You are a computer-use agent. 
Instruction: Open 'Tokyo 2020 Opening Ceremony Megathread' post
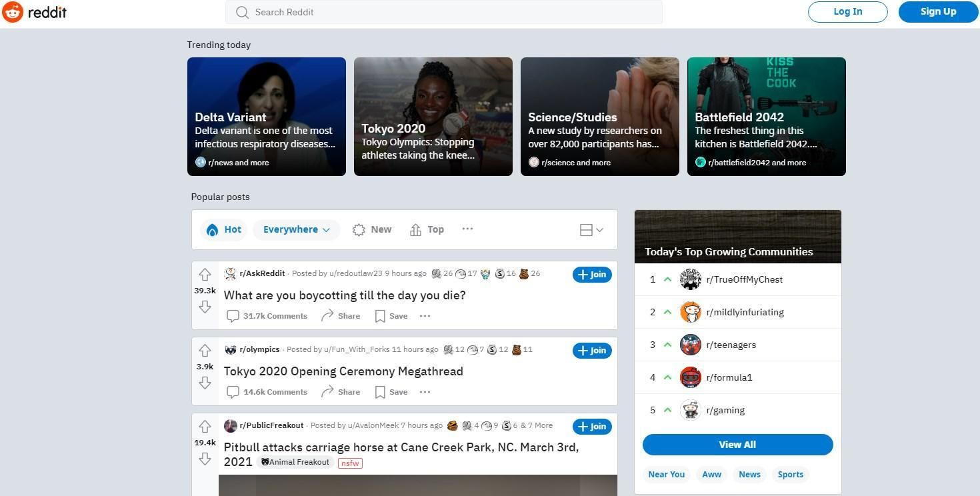(x=343, y=371)
